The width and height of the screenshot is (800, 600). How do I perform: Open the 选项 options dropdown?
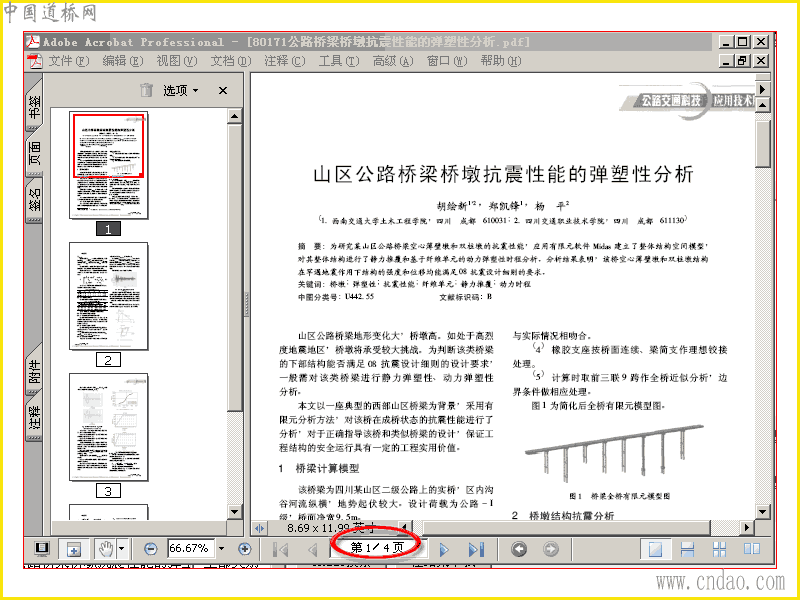(x=181, y=90)
